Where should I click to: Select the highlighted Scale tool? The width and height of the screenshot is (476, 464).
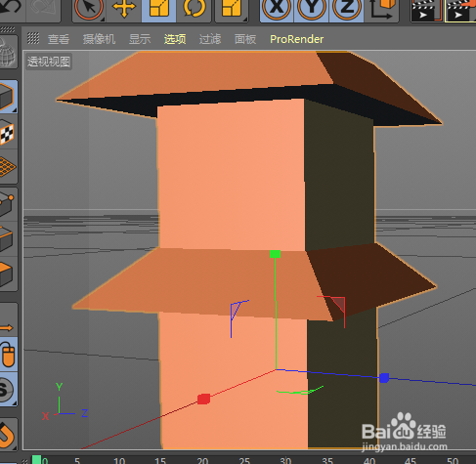click(159, 9)
